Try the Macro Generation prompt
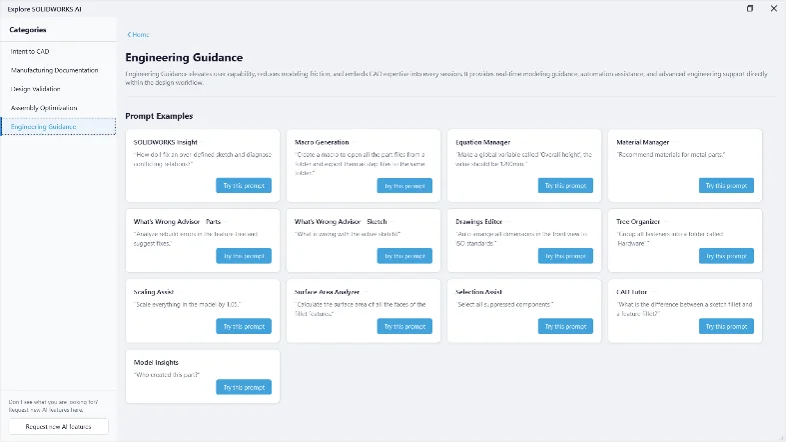Image resolution: width=786 pixels, height=442 pixels. [x=405, y=186]
